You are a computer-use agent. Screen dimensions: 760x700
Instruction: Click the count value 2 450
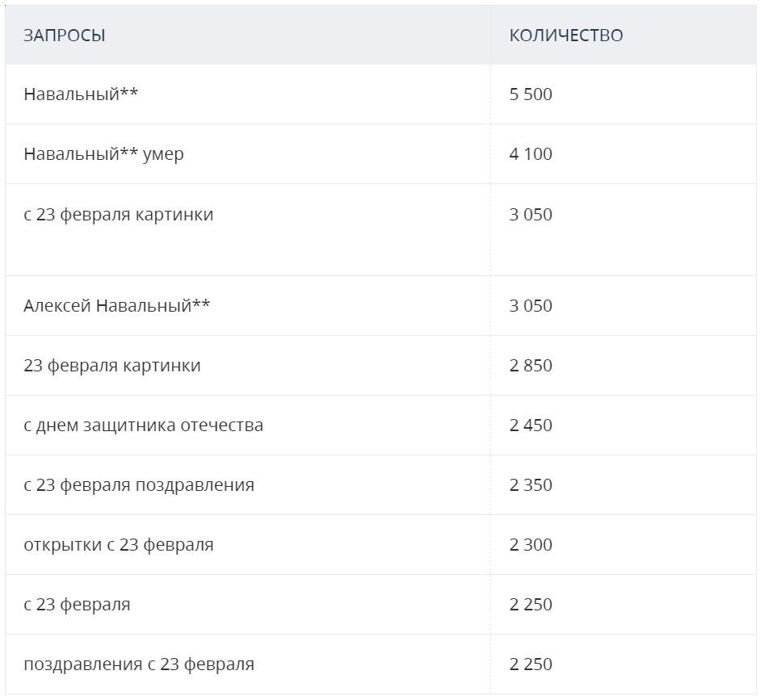pos(531,425)
